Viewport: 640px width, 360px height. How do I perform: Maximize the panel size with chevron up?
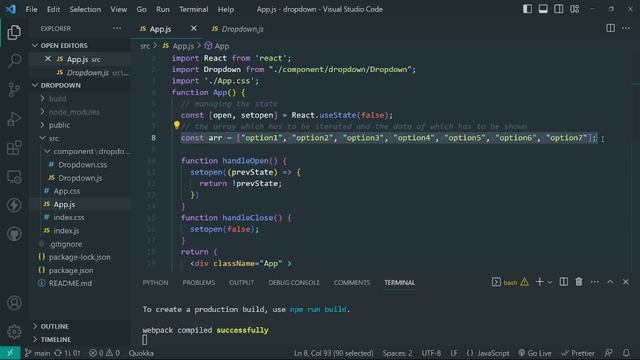coord(610,282)
